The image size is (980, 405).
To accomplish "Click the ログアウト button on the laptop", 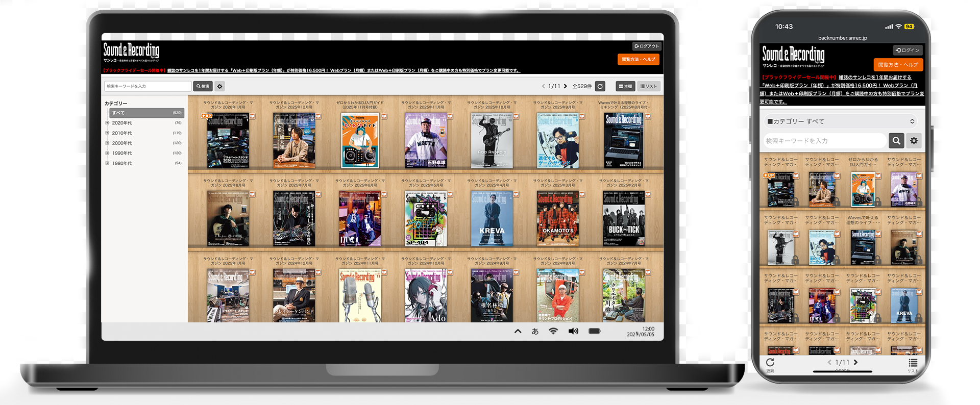I will [x=647, y=46].
